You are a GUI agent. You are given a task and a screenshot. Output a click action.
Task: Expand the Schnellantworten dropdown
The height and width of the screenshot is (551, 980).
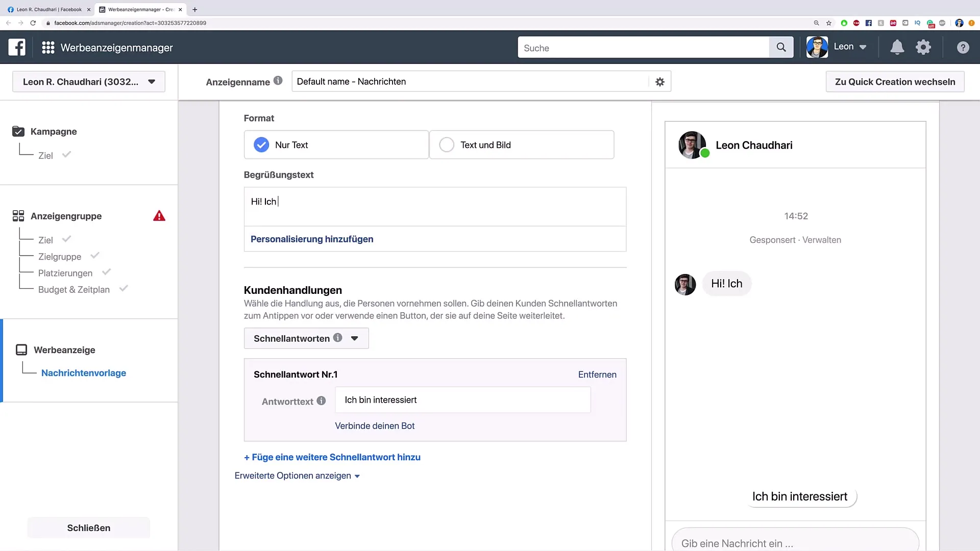pos(354,338)
